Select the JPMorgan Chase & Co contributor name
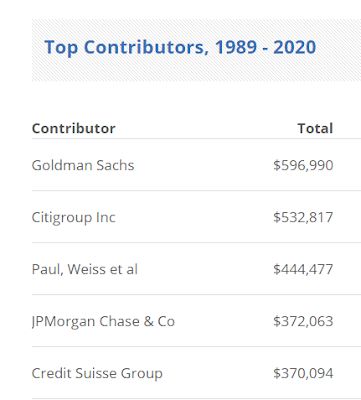The height and width of the screenshot is (400, 361). tap(103, 322)
